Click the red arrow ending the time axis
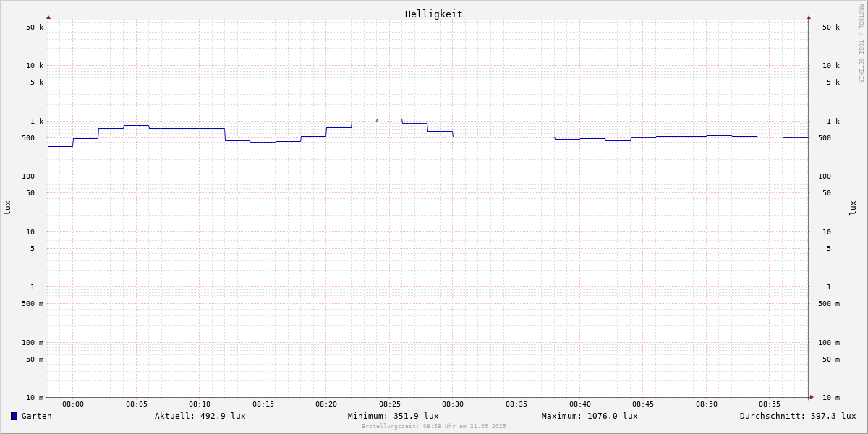Viewport: 868px width, 434px height. [812, 397]
